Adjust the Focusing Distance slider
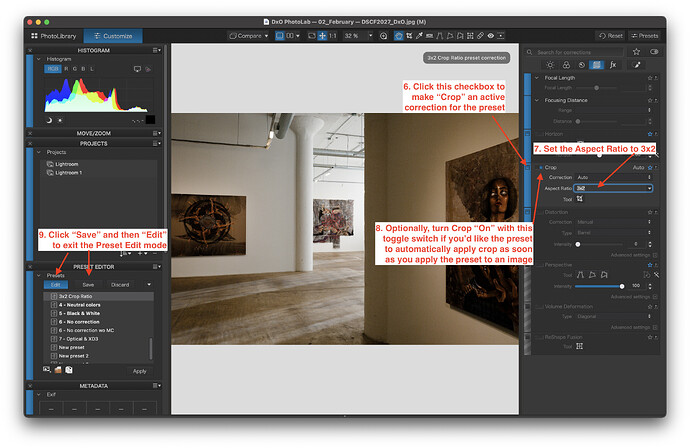The height and width of the screenshot is (448, 690). (x=578, y=121)
